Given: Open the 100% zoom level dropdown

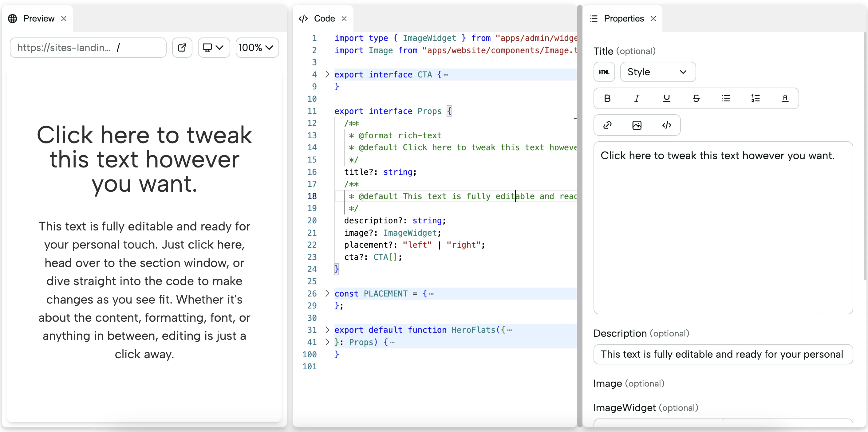Looking at the screenshot, I should tap(257, 48).
